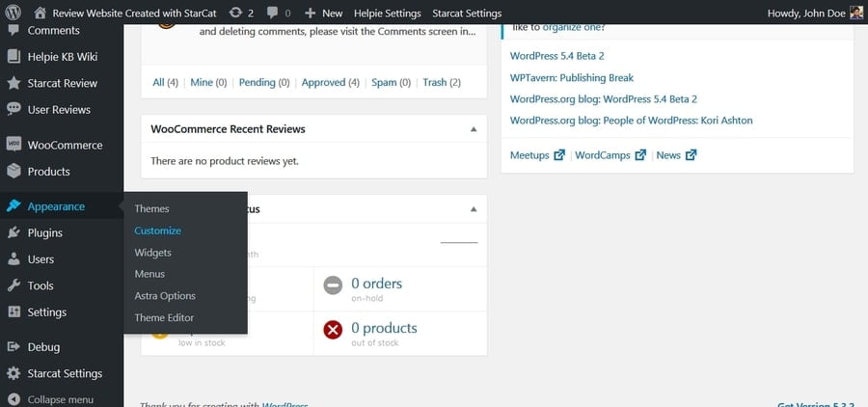
Task: Filter comments by Spam
Action: pyautogui.click(x=391, y=83)
